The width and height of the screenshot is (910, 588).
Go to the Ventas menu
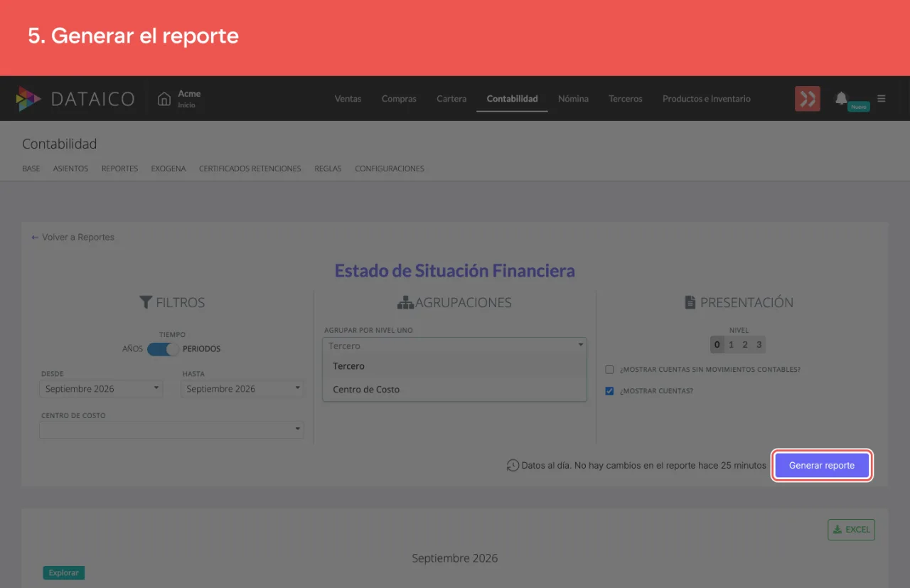(348, 99)
